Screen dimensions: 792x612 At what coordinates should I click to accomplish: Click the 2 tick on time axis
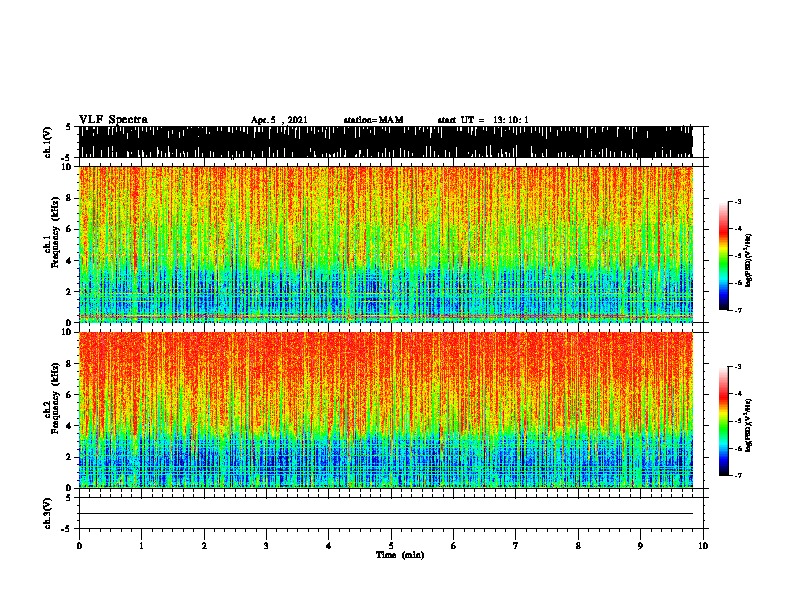[x=204, y=546]
